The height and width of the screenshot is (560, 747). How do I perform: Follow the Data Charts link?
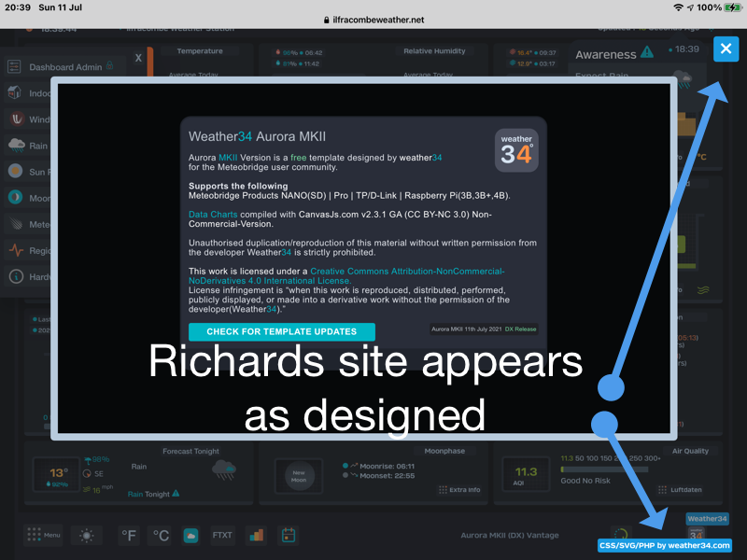coord(213,215)
